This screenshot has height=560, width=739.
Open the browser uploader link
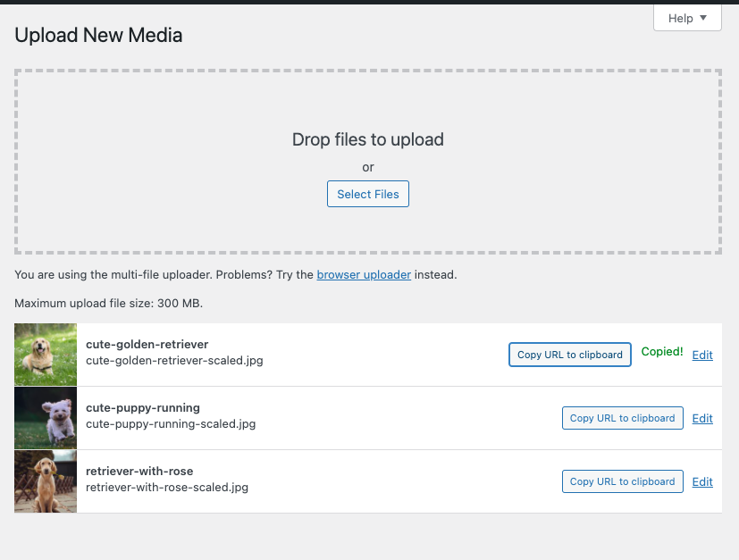tap(363, 274)
